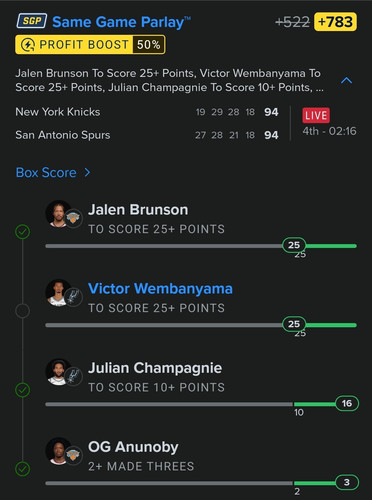Click the Same Game Parlay title
The image size is (372, 500).
(x=122, y=22)
